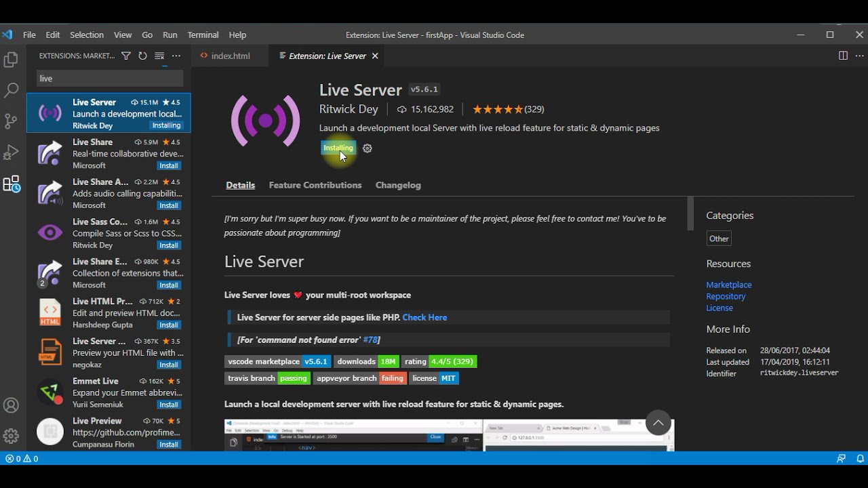The width and height of the screenshot is (868, 488).
Task: Open the Search view in activity bar
Action: coord(11,90)
